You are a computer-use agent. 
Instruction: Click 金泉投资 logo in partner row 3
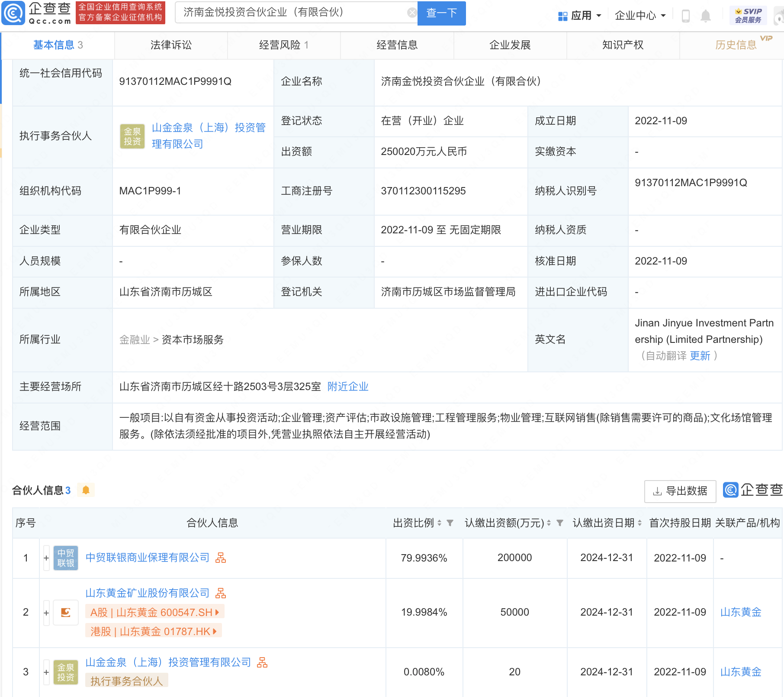tap(66, 672)
